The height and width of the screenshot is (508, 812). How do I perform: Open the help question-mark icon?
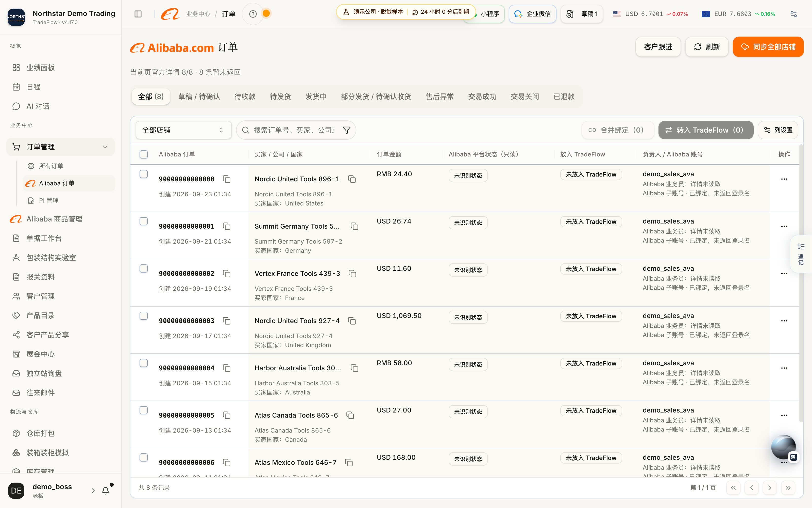(253, 14)
